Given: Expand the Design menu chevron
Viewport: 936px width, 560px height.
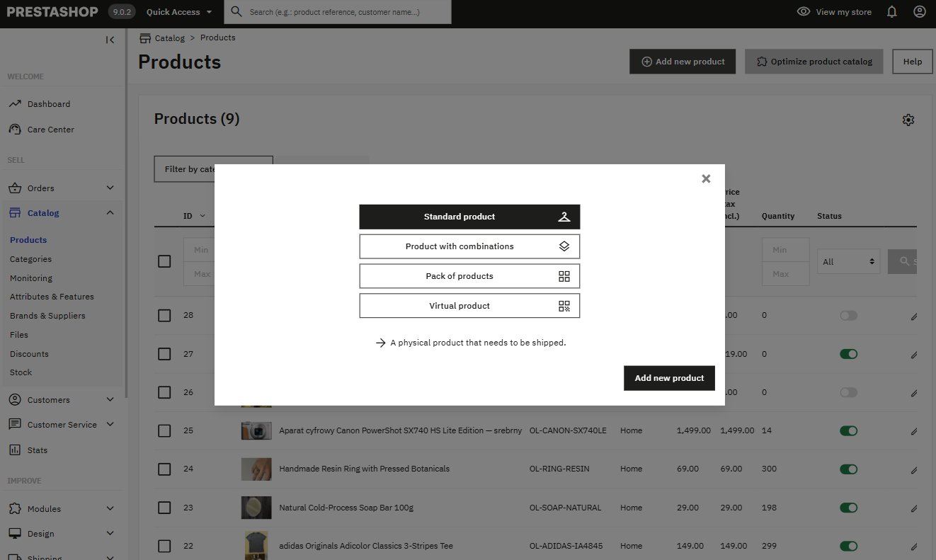Looking at the screenshot, I should (110, 533).
